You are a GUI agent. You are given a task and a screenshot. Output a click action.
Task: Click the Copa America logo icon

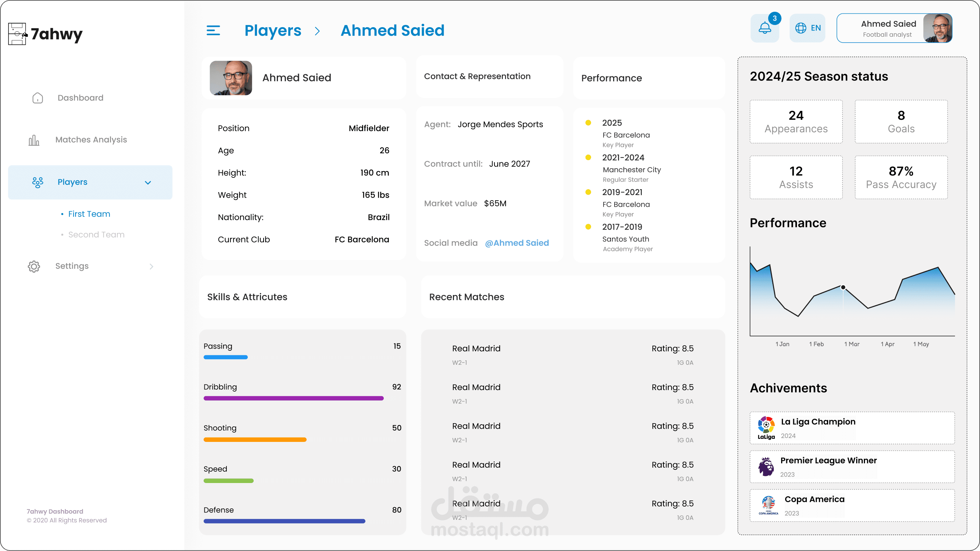click(x=768, y=505)
